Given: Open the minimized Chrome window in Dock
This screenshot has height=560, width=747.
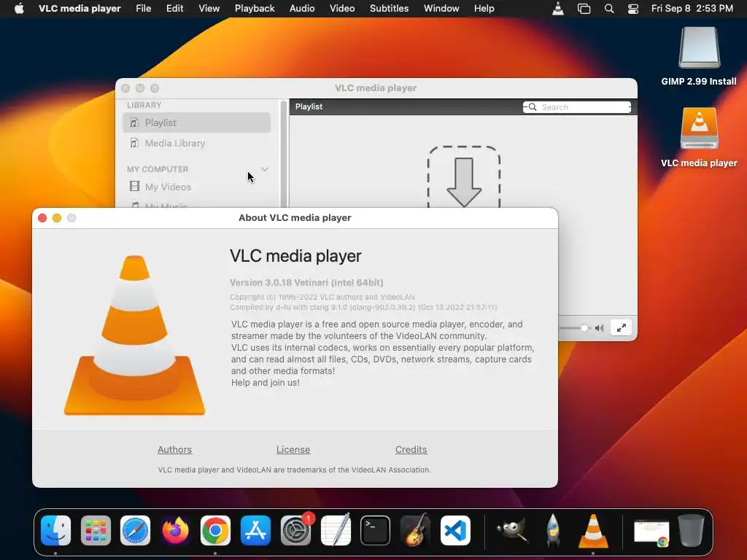Looking at the screenshot, I should (x=651, y=532).
